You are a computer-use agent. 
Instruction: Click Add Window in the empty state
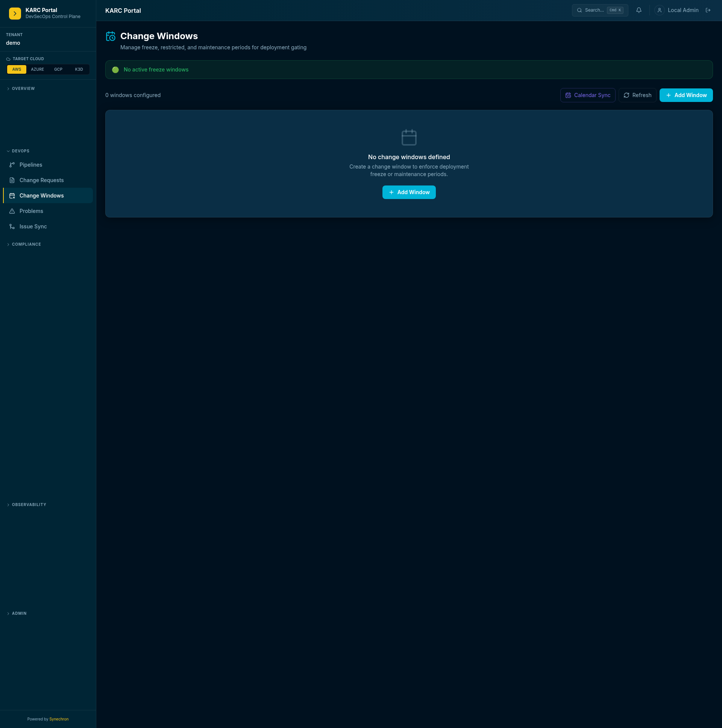point(409,192)
